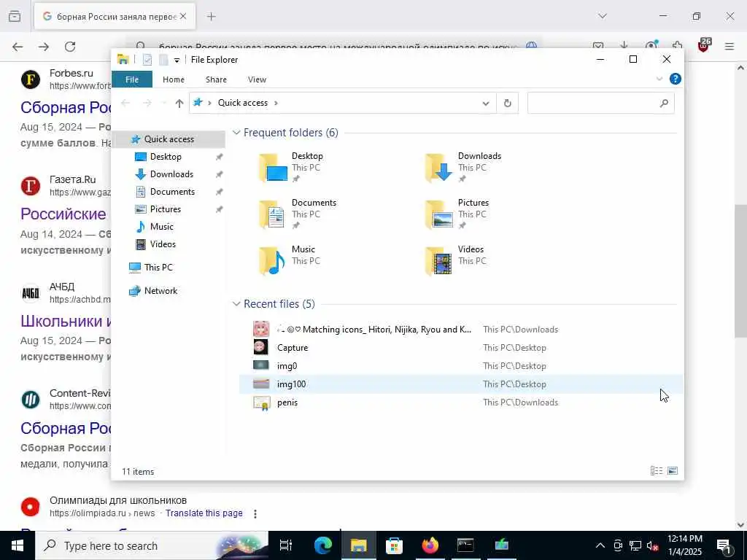The height and width of the screenshot is (560, 747).
Task: Go forward in Firefox browser
Action: pos(44,47)
